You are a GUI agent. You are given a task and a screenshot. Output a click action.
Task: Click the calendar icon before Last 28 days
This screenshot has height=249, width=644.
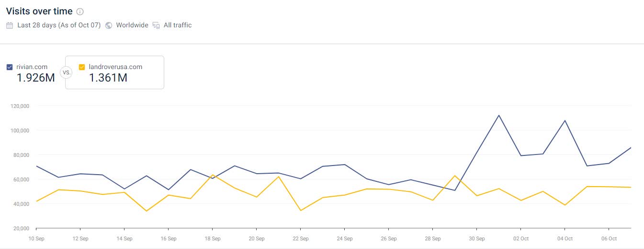10,25
